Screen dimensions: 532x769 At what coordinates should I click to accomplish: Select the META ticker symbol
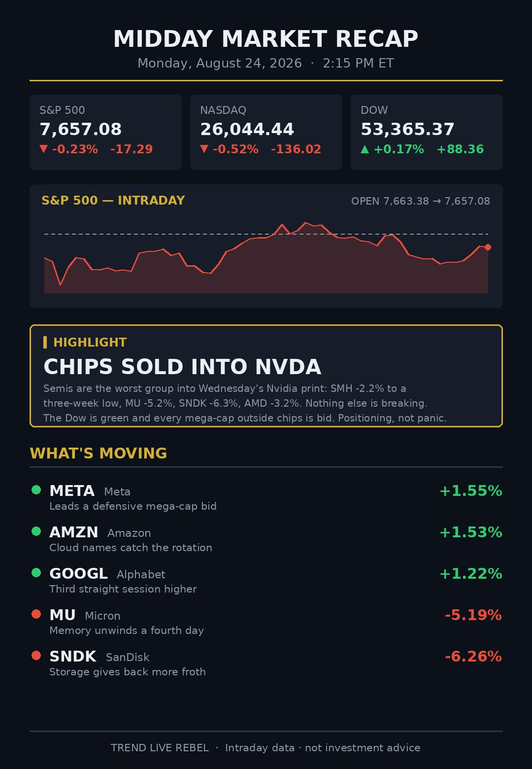72,491
